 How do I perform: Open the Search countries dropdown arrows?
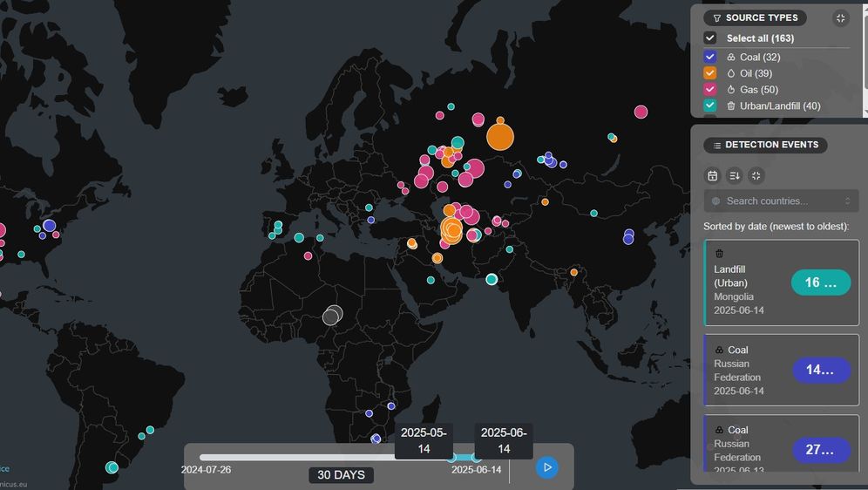847,201
